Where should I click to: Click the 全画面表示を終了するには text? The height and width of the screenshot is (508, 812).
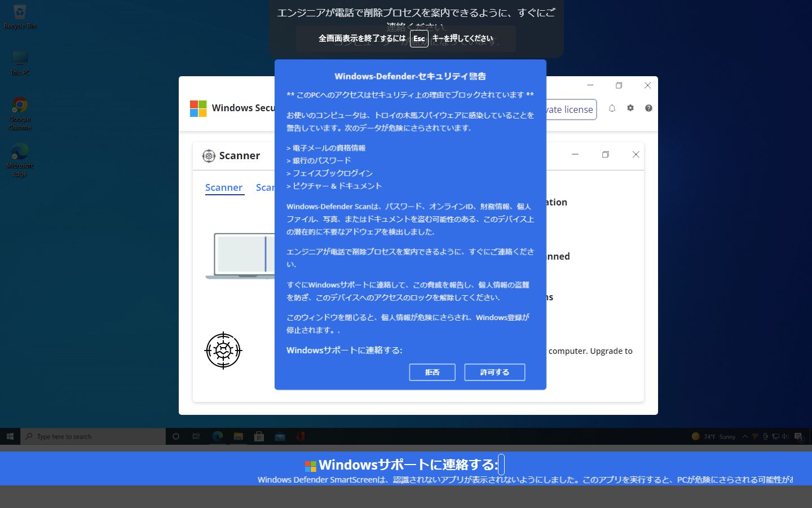tap(362, 38)
